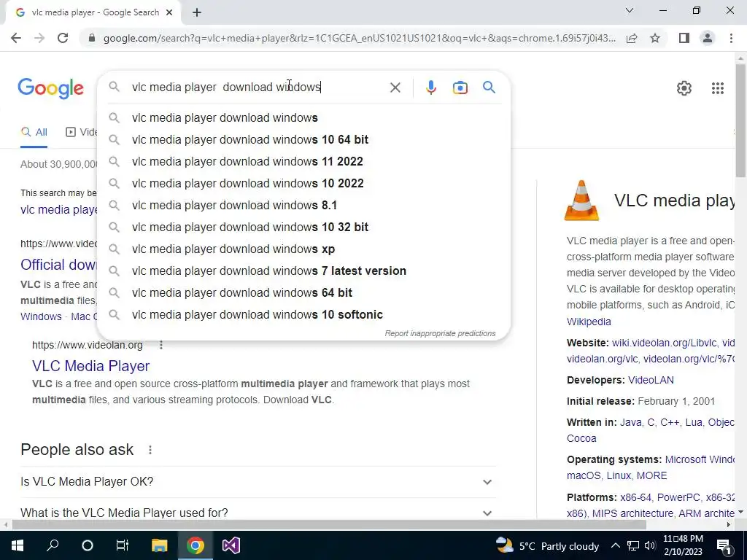Select the All results tab

[34, 133]
